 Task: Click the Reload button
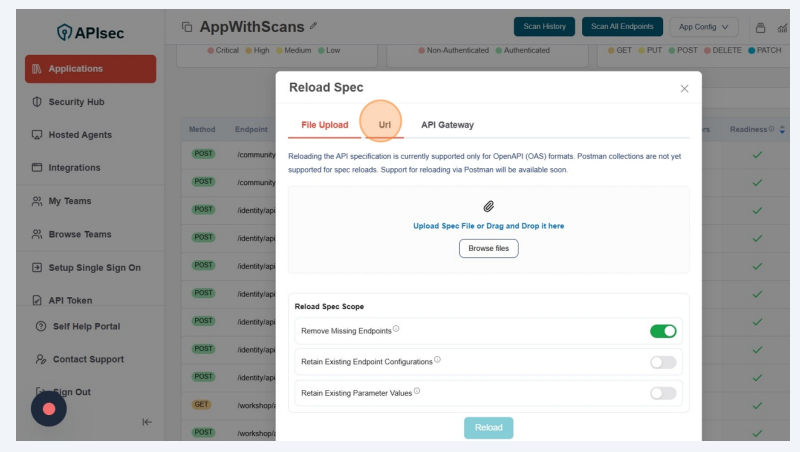[489, 428]
